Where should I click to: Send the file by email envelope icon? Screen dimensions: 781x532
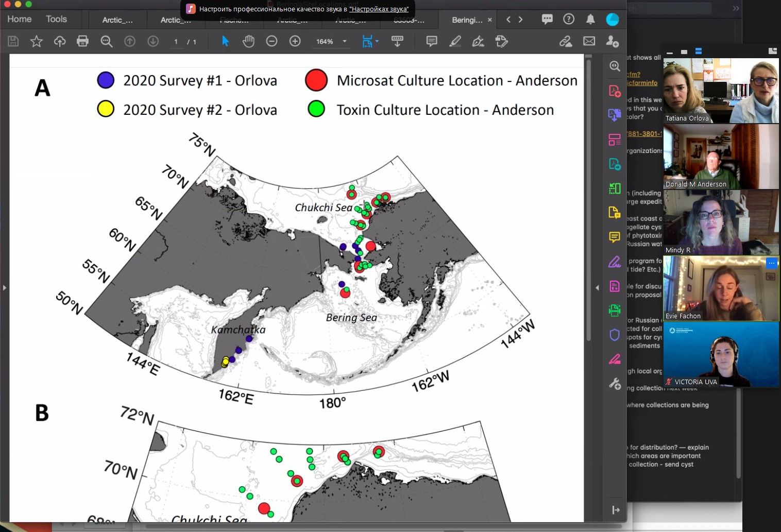(589, 41)
